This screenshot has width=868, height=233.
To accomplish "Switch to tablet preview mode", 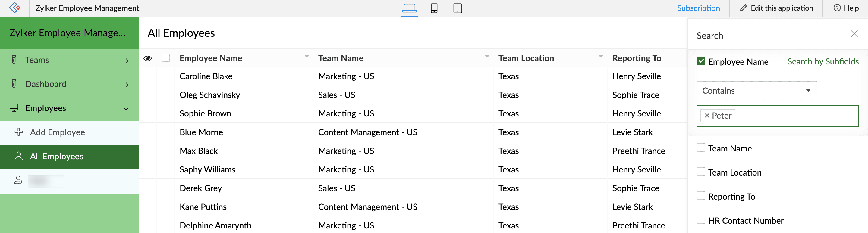I will 457,8.
